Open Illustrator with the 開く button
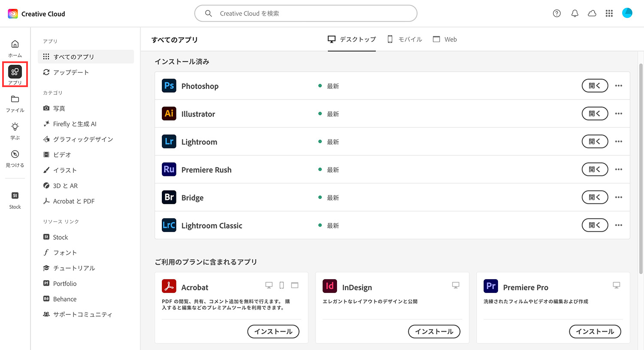Viewport: 644px width, 350px height. pos(595,114)
